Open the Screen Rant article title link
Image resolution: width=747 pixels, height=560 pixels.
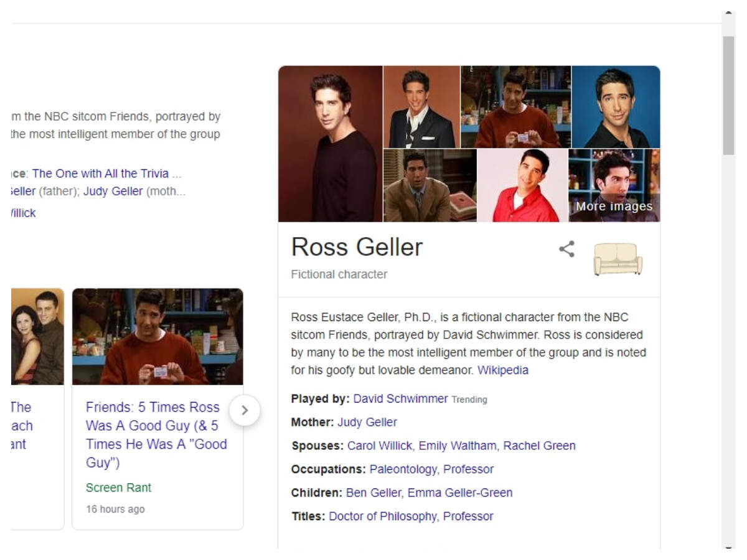coord(156,435)
